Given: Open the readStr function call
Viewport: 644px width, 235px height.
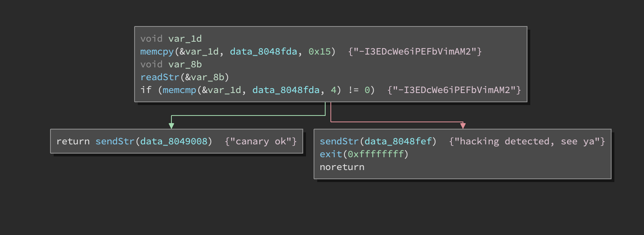Looking at the screenshot, I should [159, 77].
